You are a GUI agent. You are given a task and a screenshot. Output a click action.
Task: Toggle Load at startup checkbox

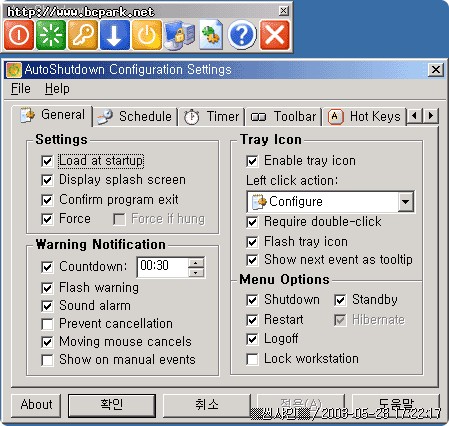[47, 161]
